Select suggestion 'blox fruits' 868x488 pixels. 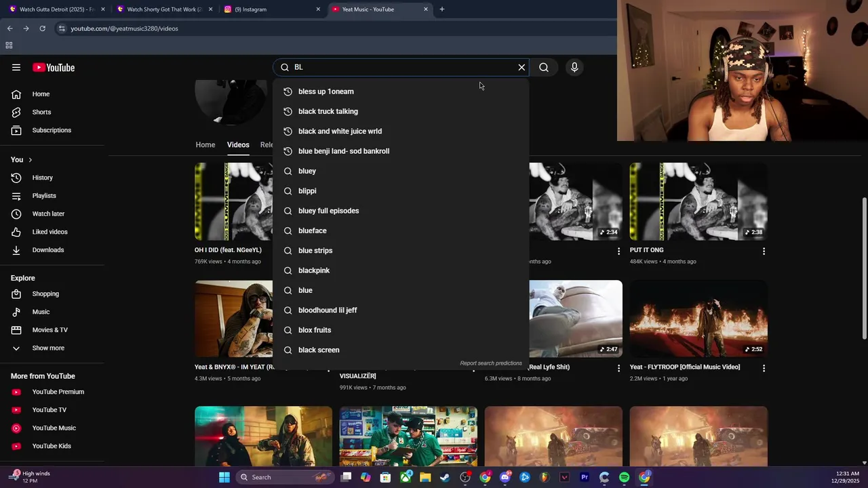point(401,330)
